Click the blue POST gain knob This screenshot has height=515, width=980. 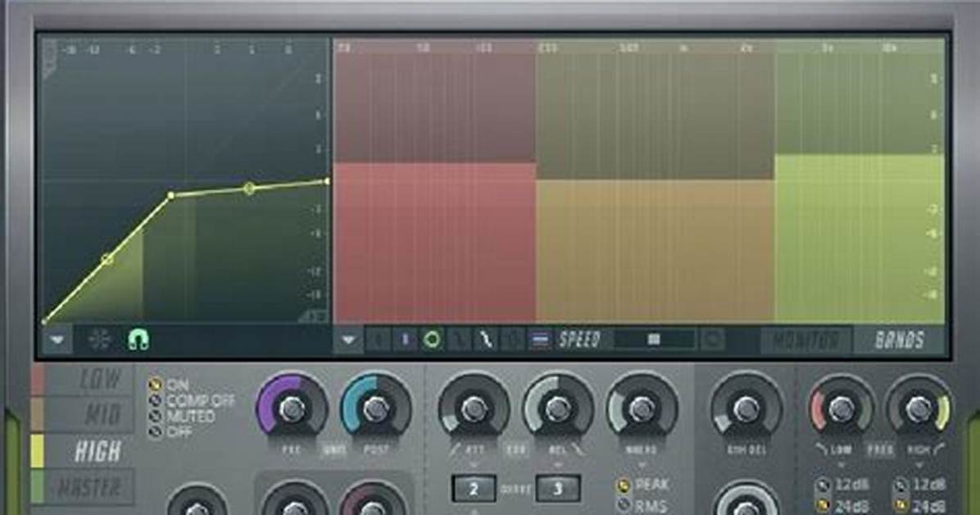click(375, 408)
